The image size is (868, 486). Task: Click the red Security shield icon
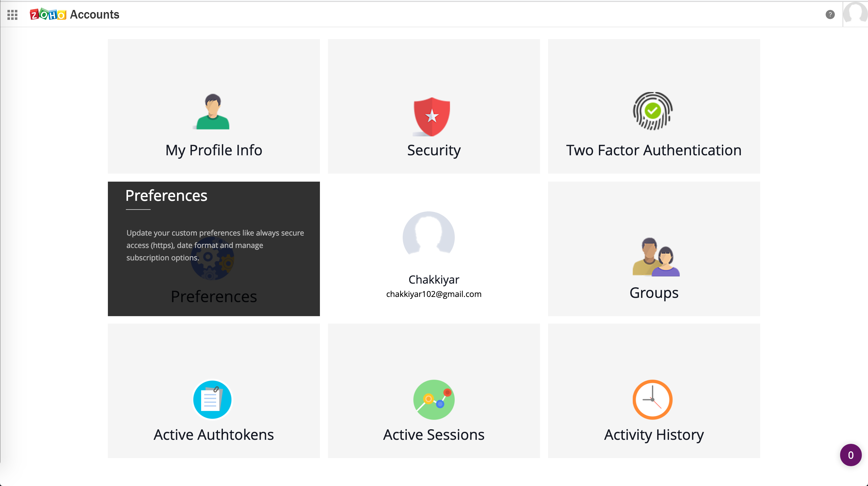(x=432, y=116)
